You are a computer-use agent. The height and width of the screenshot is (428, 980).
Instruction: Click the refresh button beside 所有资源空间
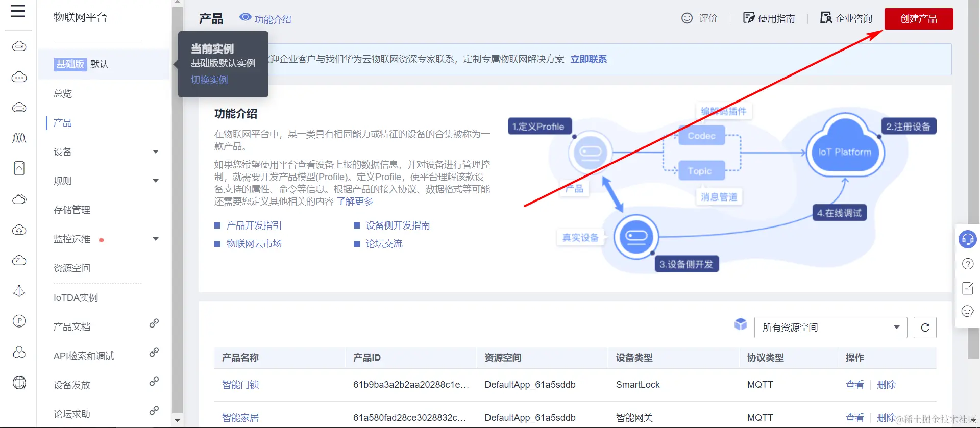[x=925, y=328]
